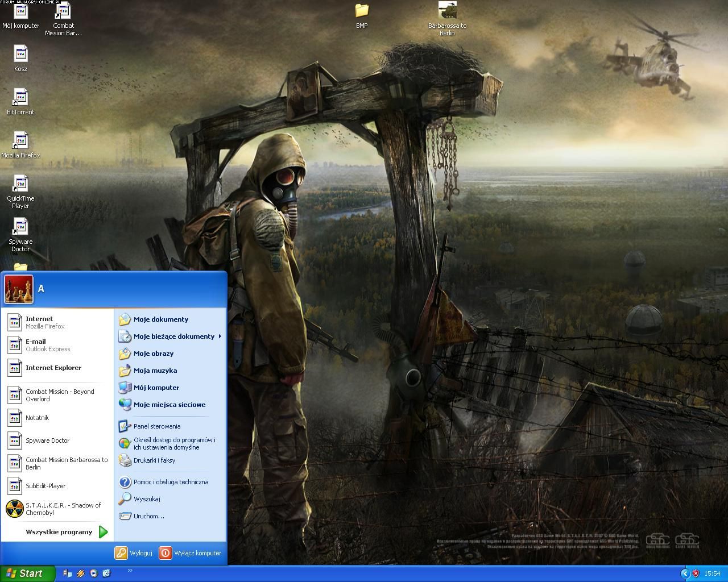Launch Barbarossa to Berlin tank icon
The height and width of the screenshot is (582, 728).
pyautogui.click(x=447, y=19)
